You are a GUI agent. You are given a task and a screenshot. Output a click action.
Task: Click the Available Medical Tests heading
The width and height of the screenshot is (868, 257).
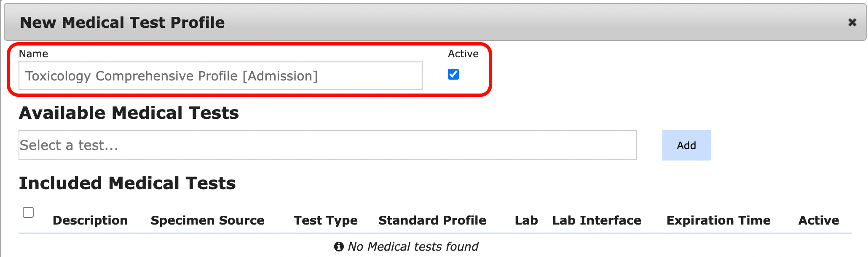pyautogui.click(x=129, y=113)
